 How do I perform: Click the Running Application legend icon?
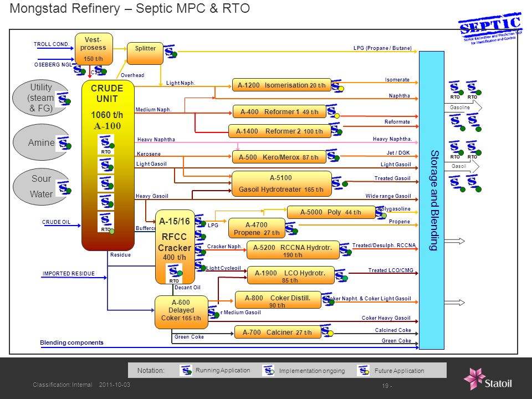pyautogui.click(x=186, y=370)
